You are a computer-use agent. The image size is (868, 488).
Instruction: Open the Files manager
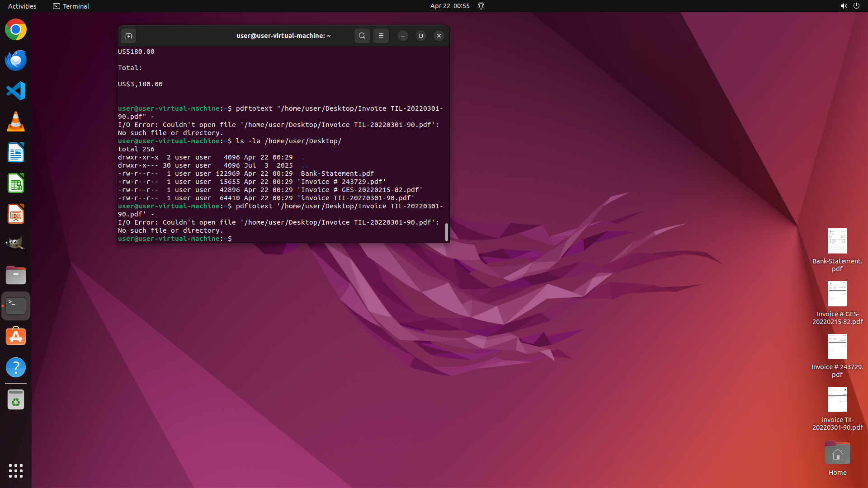point(16,275)
